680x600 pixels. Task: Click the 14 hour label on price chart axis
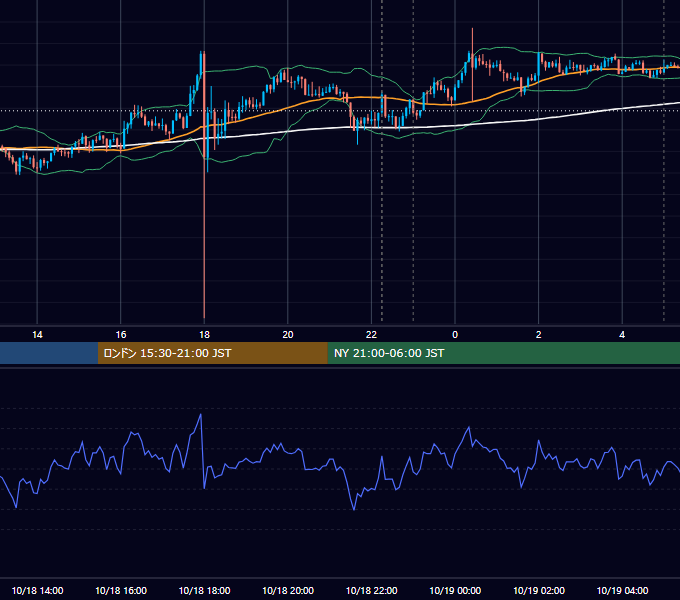(x=37, y=335)
